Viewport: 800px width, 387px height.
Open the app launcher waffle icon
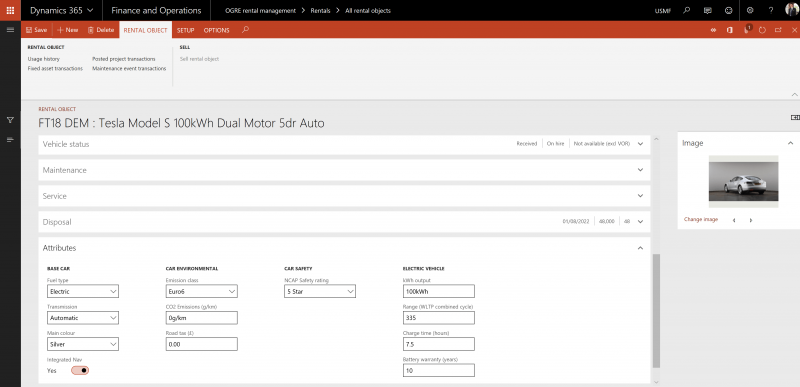coord(10,10)
